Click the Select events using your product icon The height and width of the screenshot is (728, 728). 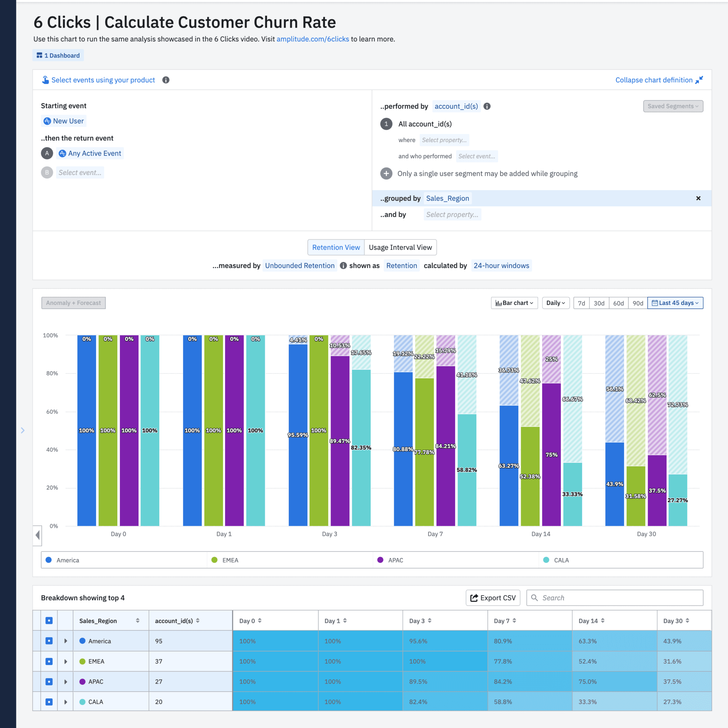[x=45, y=80]
